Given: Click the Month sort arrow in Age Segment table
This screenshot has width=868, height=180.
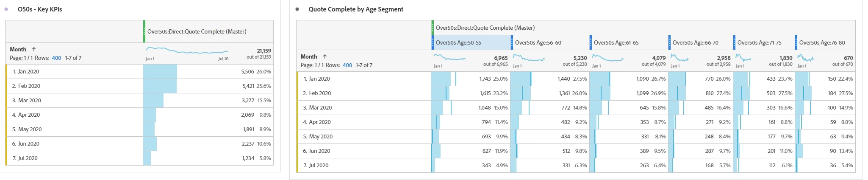Looking at the screenshot, I should [x=325, y=56].
